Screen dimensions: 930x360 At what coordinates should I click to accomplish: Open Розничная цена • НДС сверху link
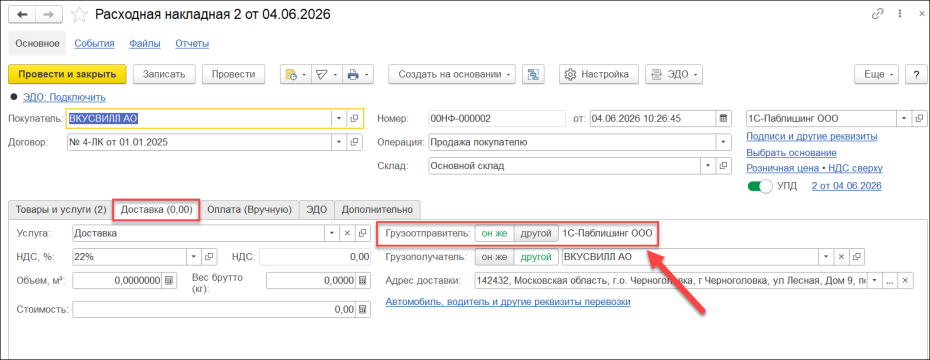pos(814,168)
